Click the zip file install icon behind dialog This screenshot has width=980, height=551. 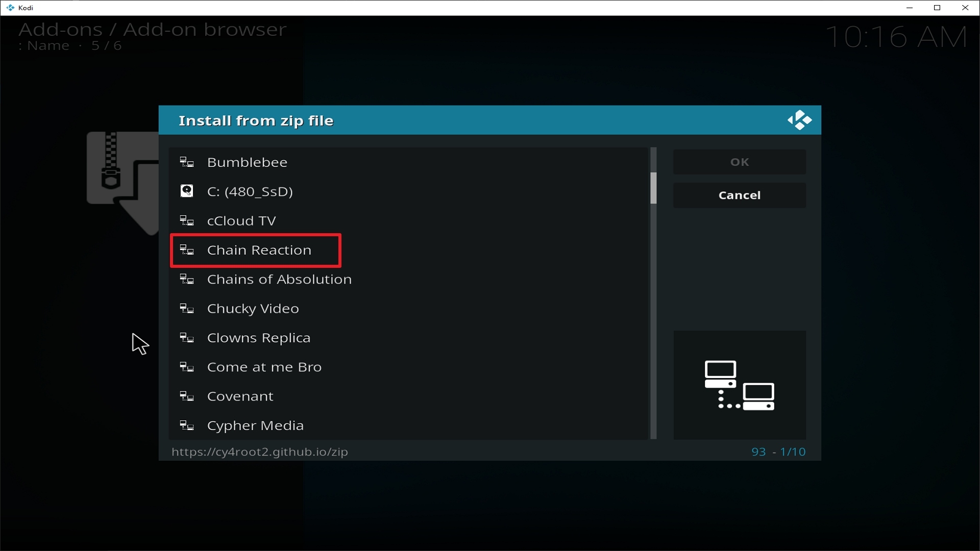123,183
